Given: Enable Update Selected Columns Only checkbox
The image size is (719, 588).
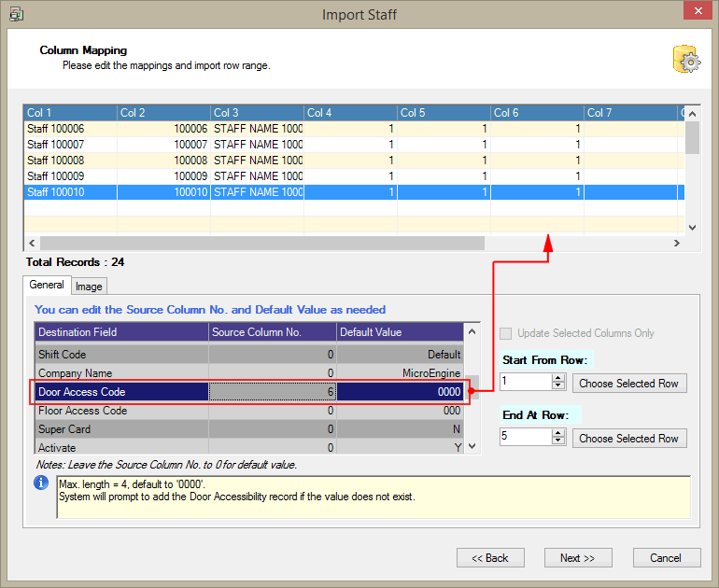Looking at the screenshot, I should point(506,333).
